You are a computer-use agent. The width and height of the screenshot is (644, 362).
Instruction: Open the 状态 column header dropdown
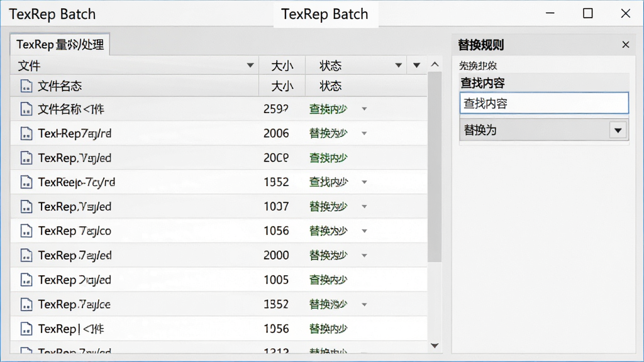[x=398, y=65]
